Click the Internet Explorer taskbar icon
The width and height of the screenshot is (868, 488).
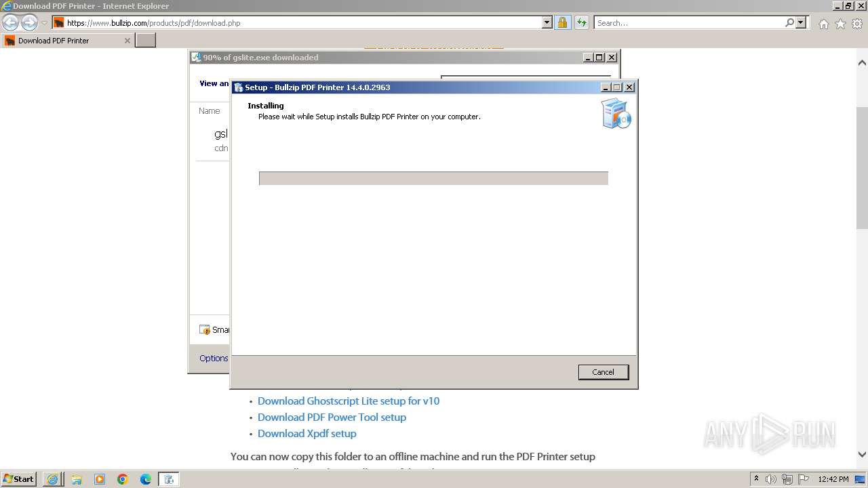52,479
